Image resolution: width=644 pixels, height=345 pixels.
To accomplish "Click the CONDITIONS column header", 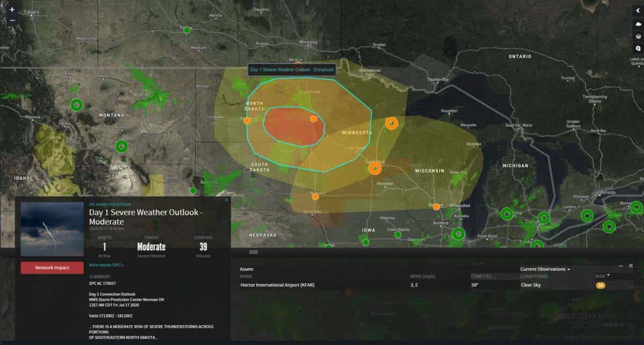I will tap(533, 276).
